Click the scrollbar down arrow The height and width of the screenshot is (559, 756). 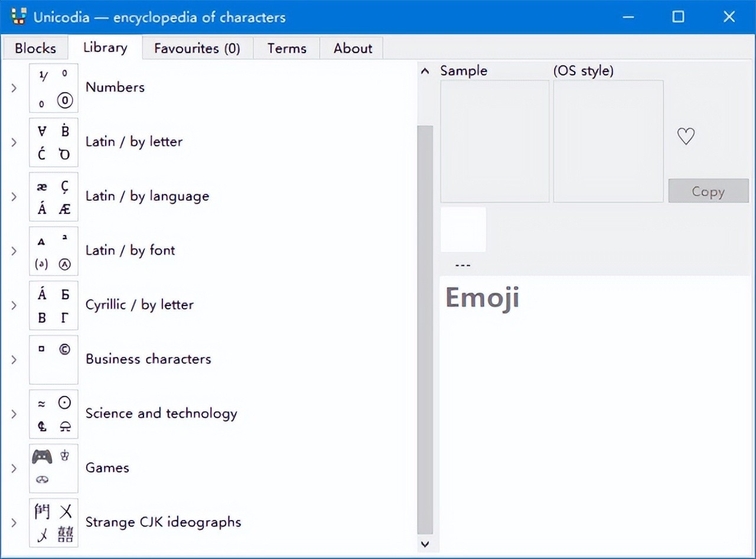point(425,544)
